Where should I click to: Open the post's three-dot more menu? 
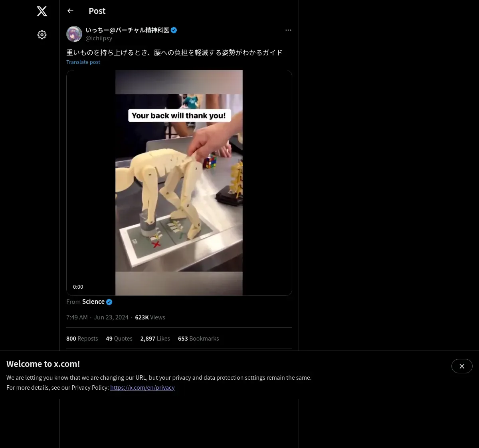[288, 30]
